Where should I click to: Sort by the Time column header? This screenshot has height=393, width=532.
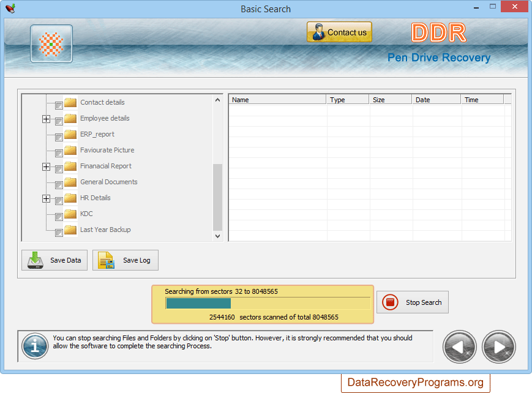click(x=482, y=99)
